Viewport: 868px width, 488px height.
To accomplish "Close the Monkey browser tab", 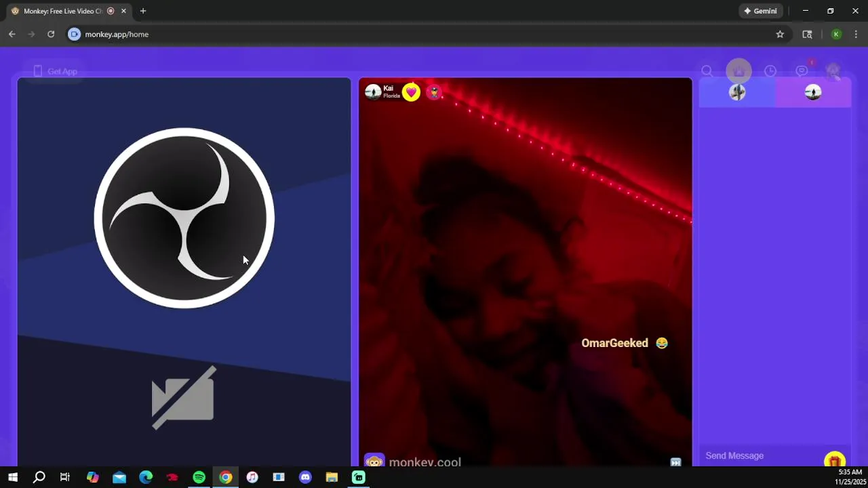I will (x=123, y=11).
